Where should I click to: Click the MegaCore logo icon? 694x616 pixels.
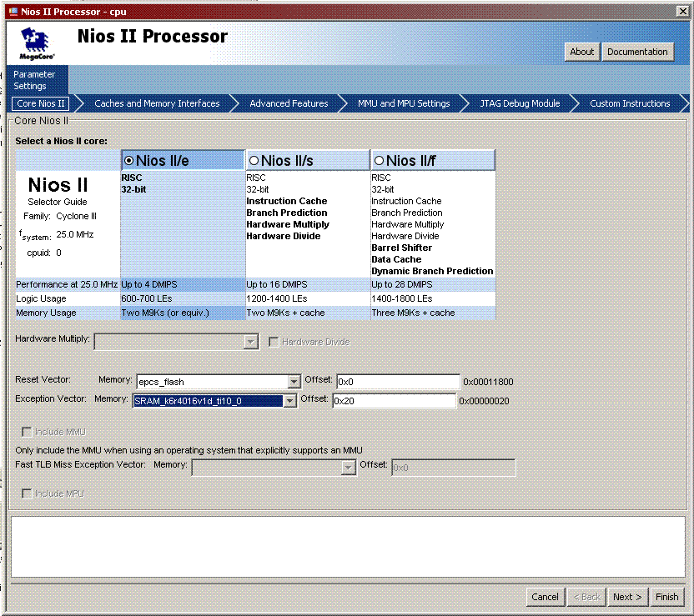pyautogui.click(x=37, y=44)
